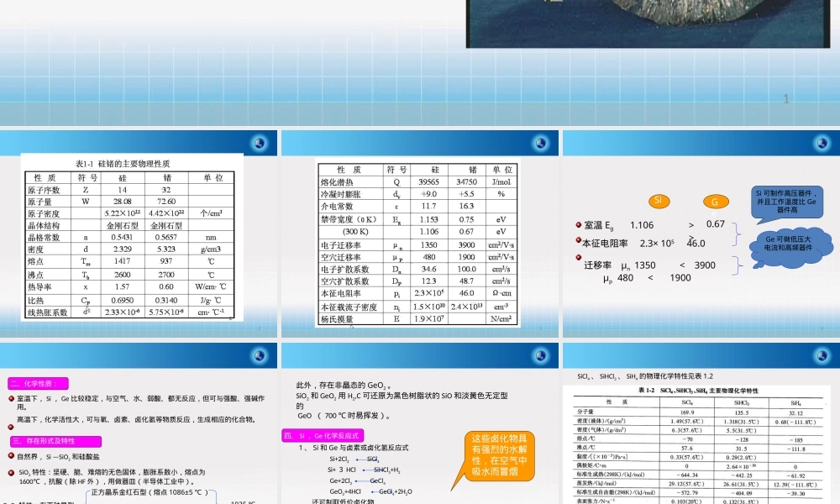Click the line '此外，存在非晶态的 GeO2'
Viewport: 840px width, 504px height.
tap(344, 385)
